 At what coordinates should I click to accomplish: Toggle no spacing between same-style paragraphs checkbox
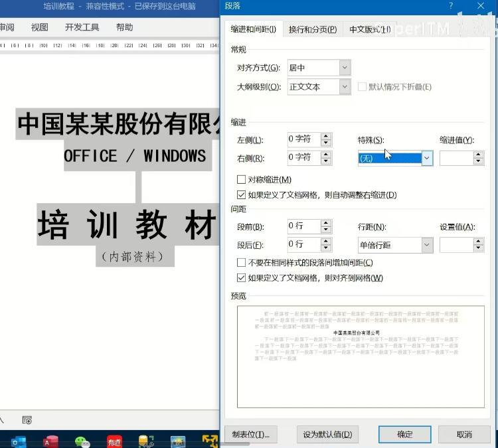click(x=242, y=263)
